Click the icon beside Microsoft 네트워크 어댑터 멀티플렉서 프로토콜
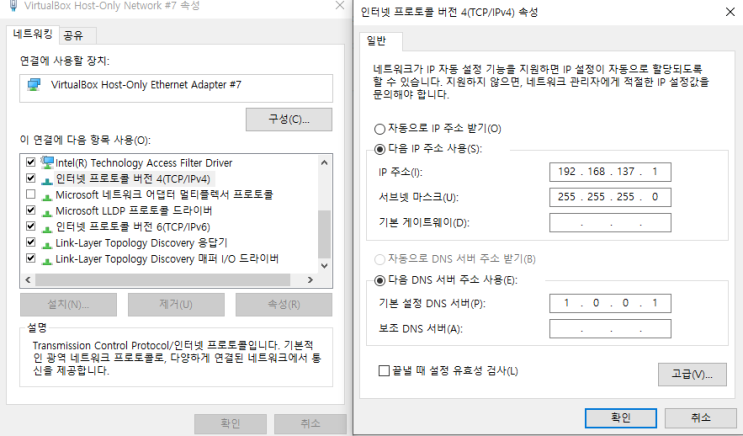Viewport: 743px width, 436px height. coord(47,196)
